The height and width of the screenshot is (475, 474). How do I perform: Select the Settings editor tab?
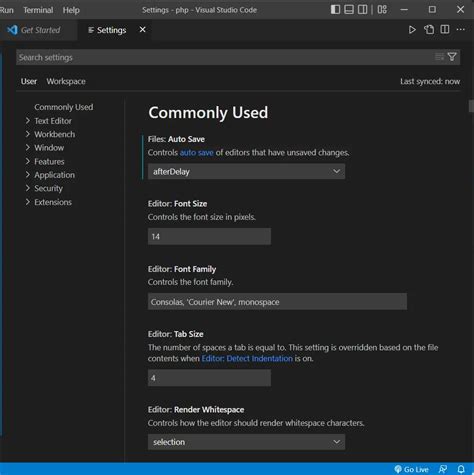[x=114, y=30]
